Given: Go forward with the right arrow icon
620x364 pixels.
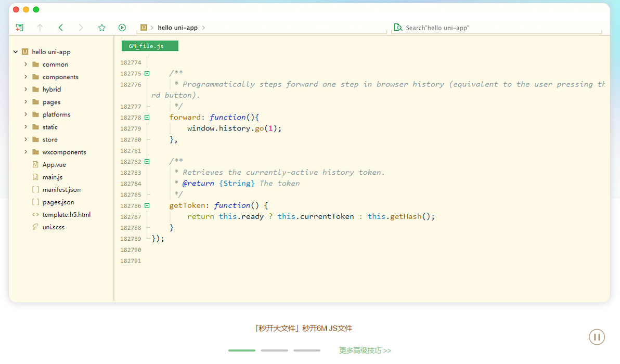Looking at the screenshot, I should click(x=81, y=28).
